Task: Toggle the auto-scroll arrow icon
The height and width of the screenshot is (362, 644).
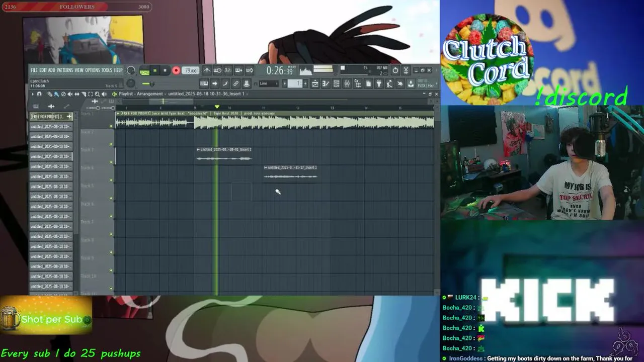Action: [x=215, y=83]
